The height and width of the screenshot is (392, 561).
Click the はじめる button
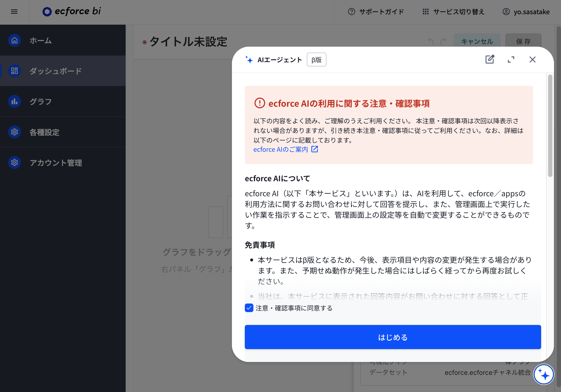pyautogui.click(x=393, y=337)
